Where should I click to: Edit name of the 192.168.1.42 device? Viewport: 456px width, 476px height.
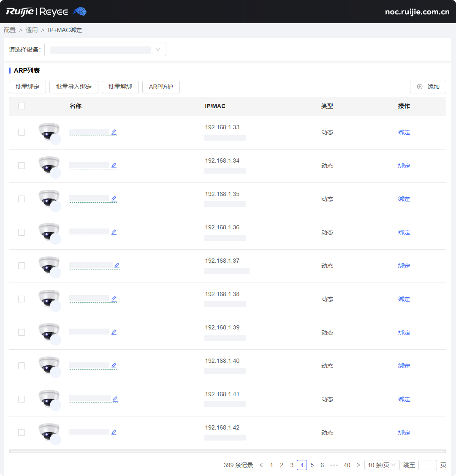pyautogui.click(x=114, y=432)
